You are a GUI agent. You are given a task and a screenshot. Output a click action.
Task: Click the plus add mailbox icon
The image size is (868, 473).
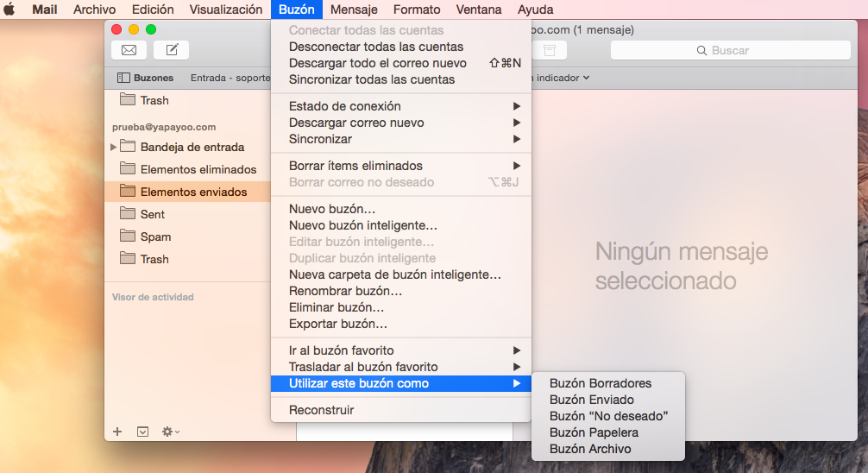pyautogui.click(x=117, y=432)
